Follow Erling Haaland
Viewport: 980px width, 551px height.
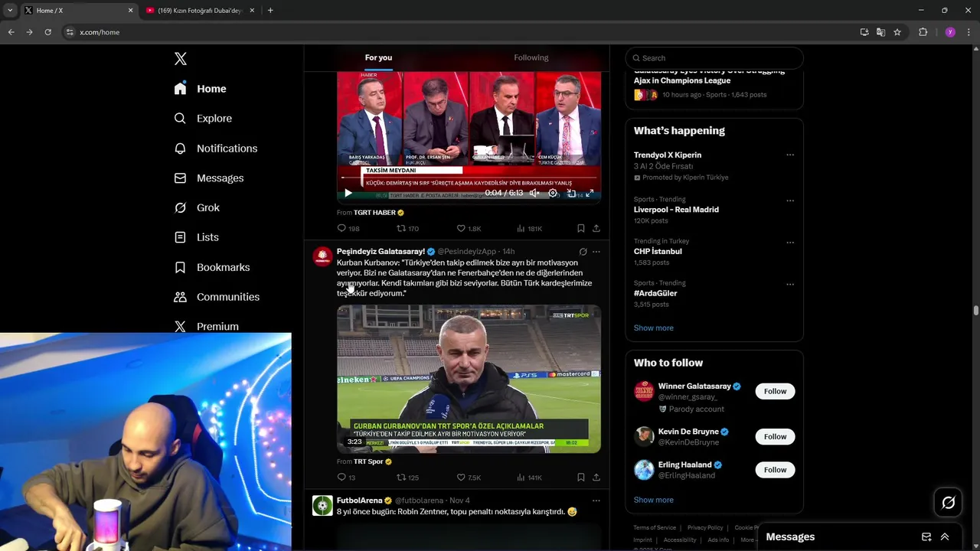click(775, 470)
